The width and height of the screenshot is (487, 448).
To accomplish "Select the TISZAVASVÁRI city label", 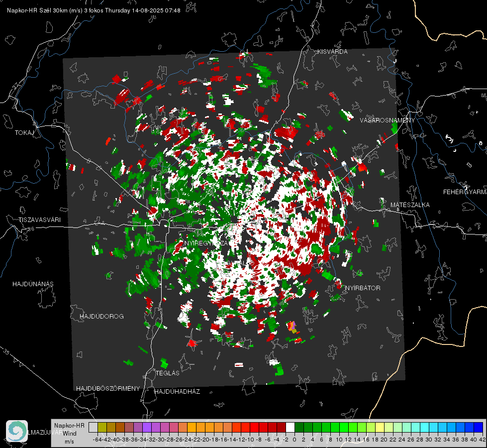I will pyautogui.click(x=40, y=220).
